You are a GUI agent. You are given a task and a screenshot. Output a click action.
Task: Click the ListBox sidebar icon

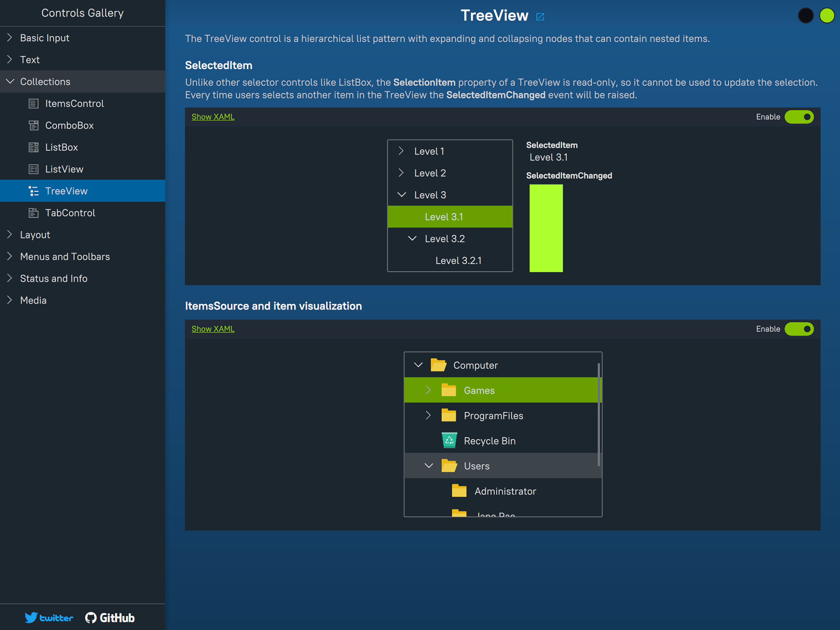coord(34,147)
